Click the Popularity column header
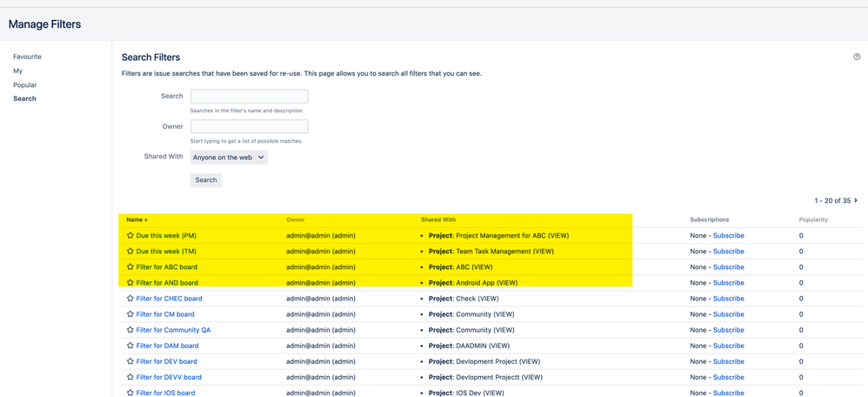Viewport: 868px width, 397px height. click(813, 219)
